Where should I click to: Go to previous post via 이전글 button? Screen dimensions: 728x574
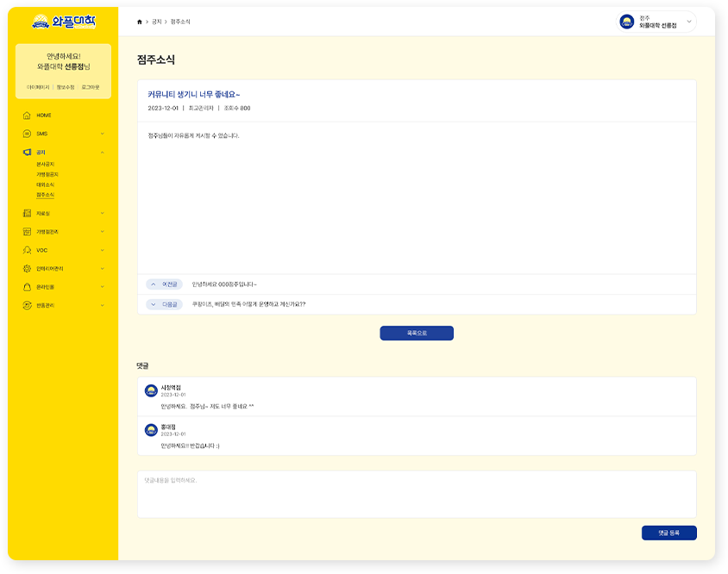point(164,284)
